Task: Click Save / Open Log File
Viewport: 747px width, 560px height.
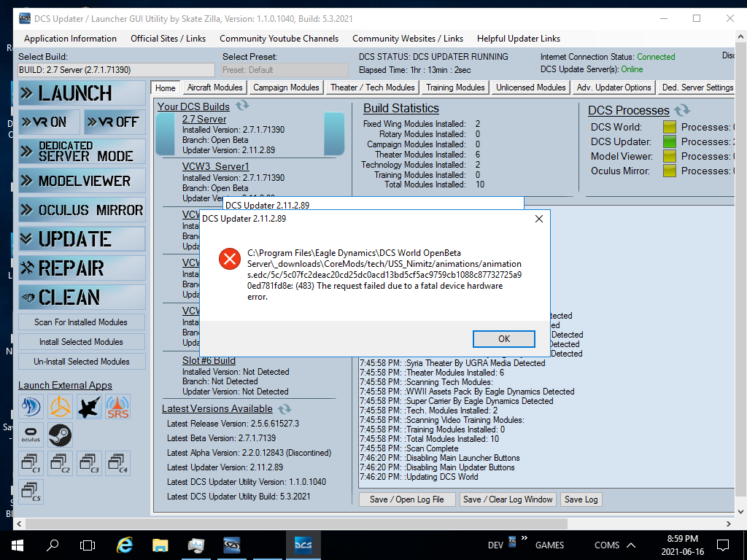Action: click(x=407, y=499)
